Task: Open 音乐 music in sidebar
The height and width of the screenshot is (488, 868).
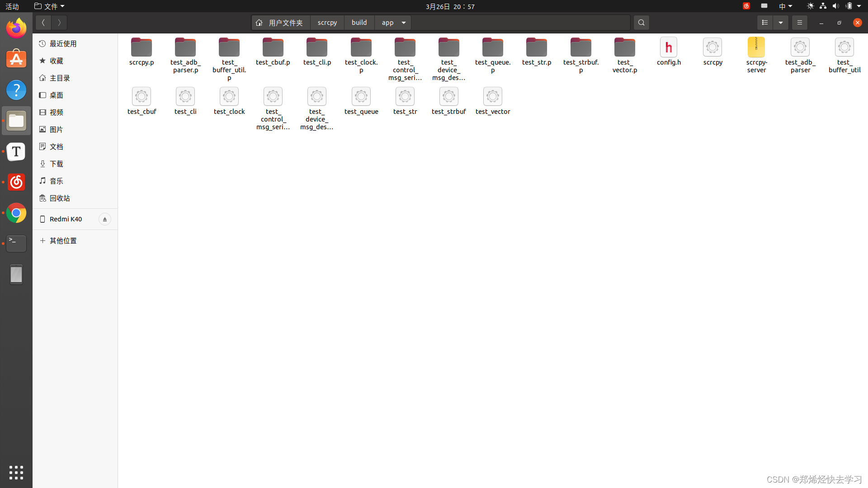Action: pos(75,181)
